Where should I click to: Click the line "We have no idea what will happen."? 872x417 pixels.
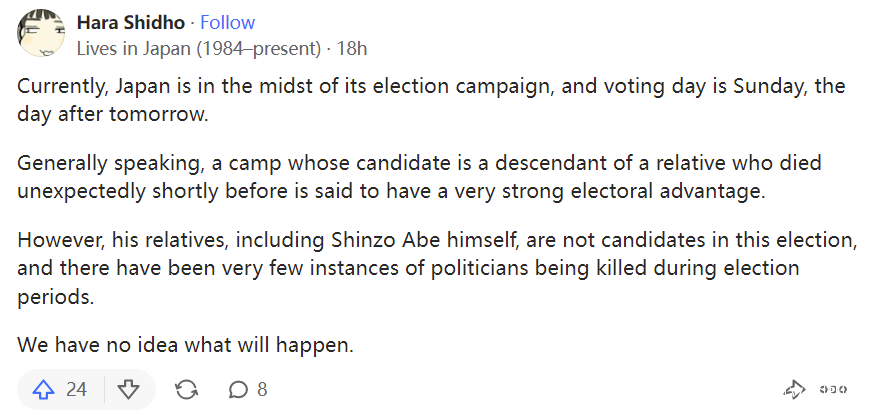[186, 345]
